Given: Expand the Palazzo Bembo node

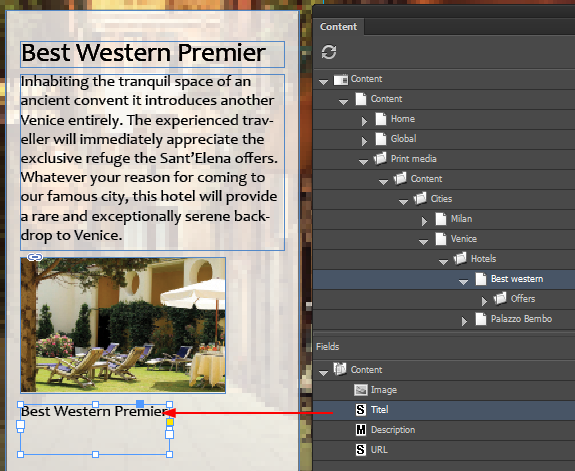Looking at the screenshot, I should [464, 321].
